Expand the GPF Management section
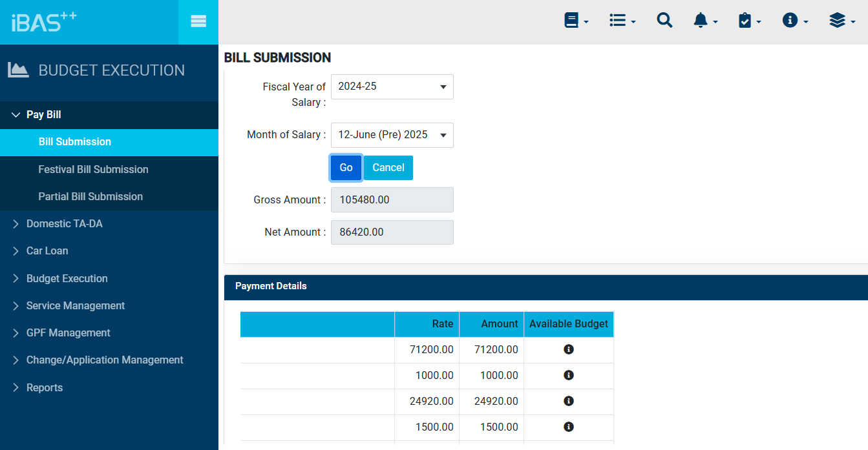This screenshot has height=450, width=868. (x=68, y=333)
